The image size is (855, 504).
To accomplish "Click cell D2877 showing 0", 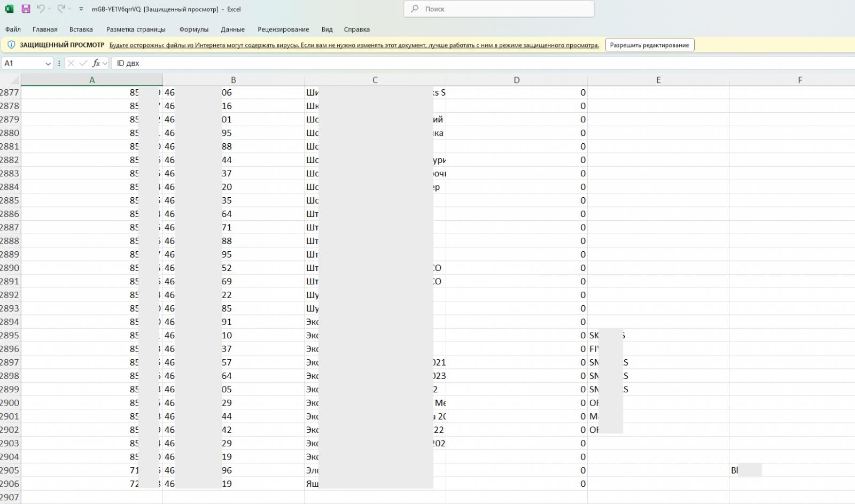I will click(517, 92).
